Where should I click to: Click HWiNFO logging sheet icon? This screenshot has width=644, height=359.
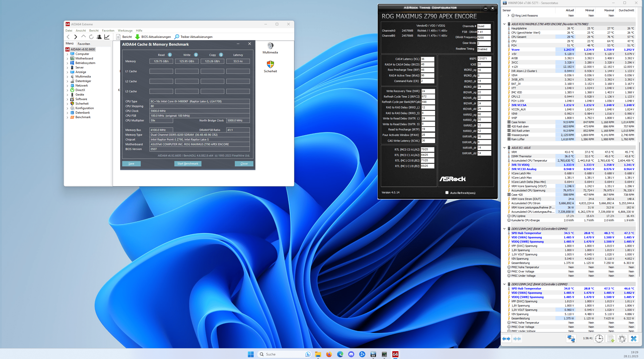[610, 339]
